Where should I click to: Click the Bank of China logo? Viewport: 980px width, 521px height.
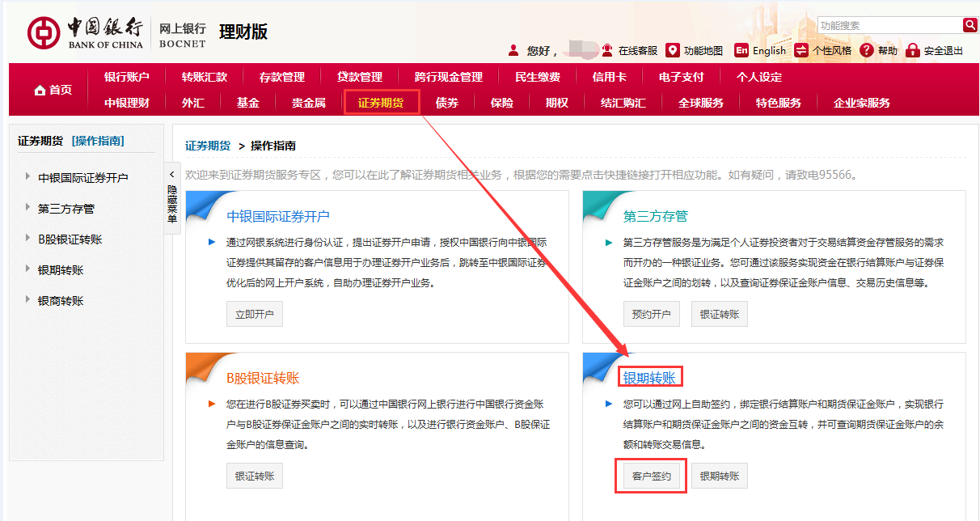click(x=85, y=32)
